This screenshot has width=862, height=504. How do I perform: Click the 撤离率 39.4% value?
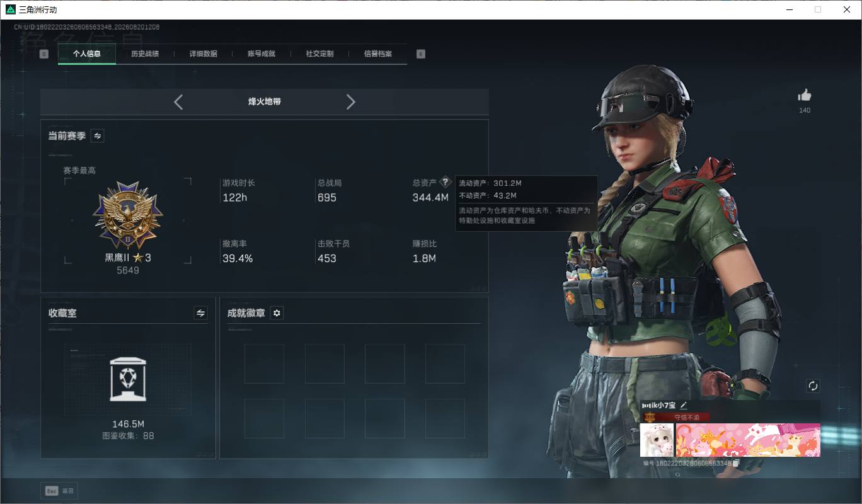click(238, 258)
